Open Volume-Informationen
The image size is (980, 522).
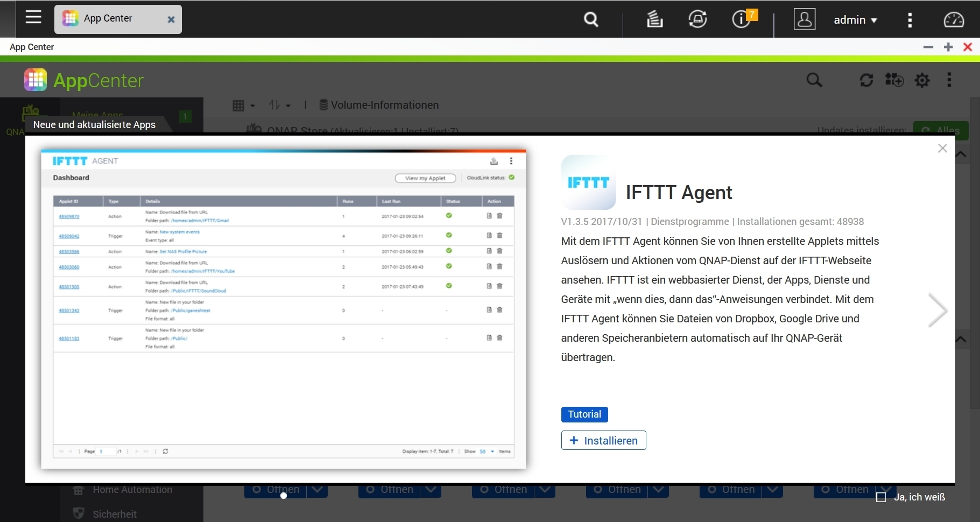pos(379,105)
